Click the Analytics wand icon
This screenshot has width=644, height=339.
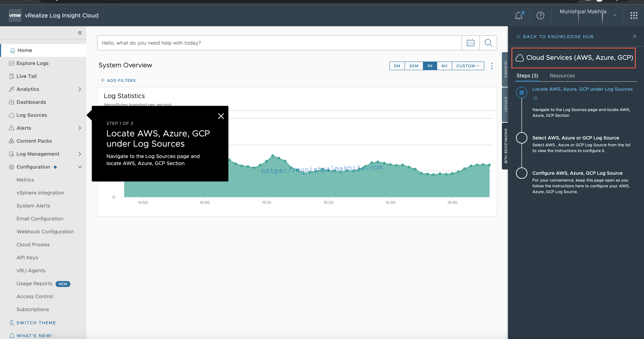(x=12, y=89)
